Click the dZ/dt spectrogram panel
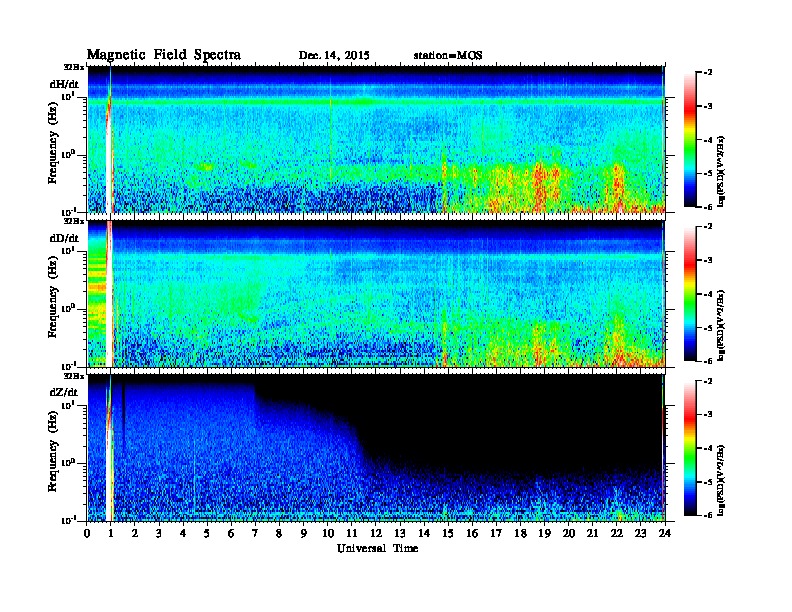 coord(376,448)
